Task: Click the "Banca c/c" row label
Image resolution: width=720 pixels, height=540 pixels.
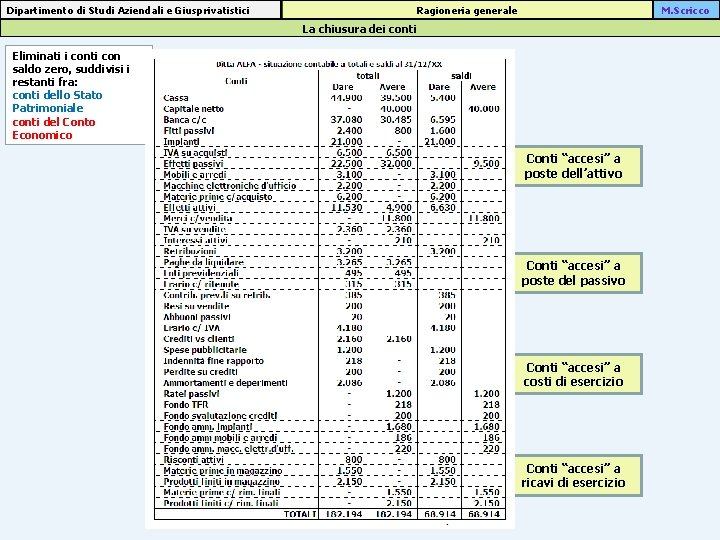Action: point(185,120)
